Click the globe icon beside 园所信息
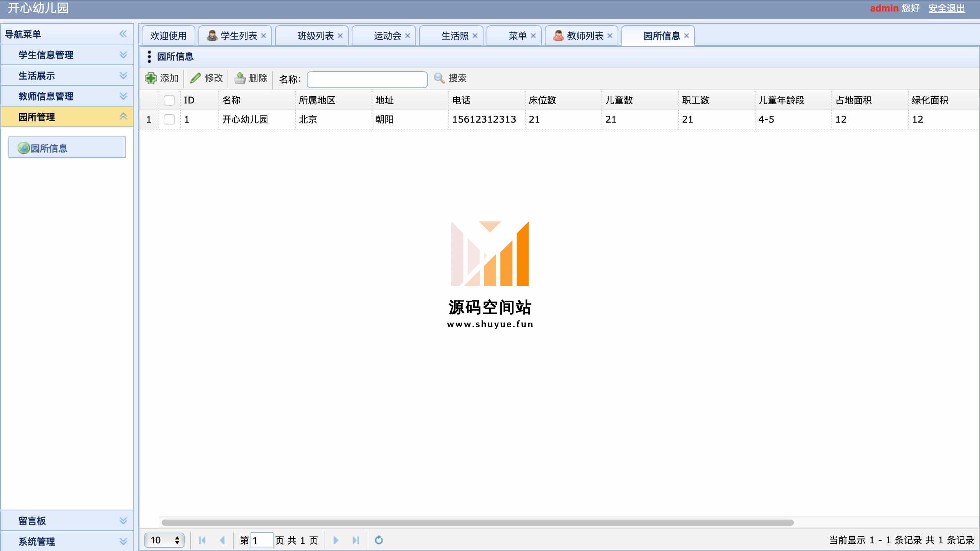This screenshot has width=980, height=551. pyautogui.click(x=24, y=148)
